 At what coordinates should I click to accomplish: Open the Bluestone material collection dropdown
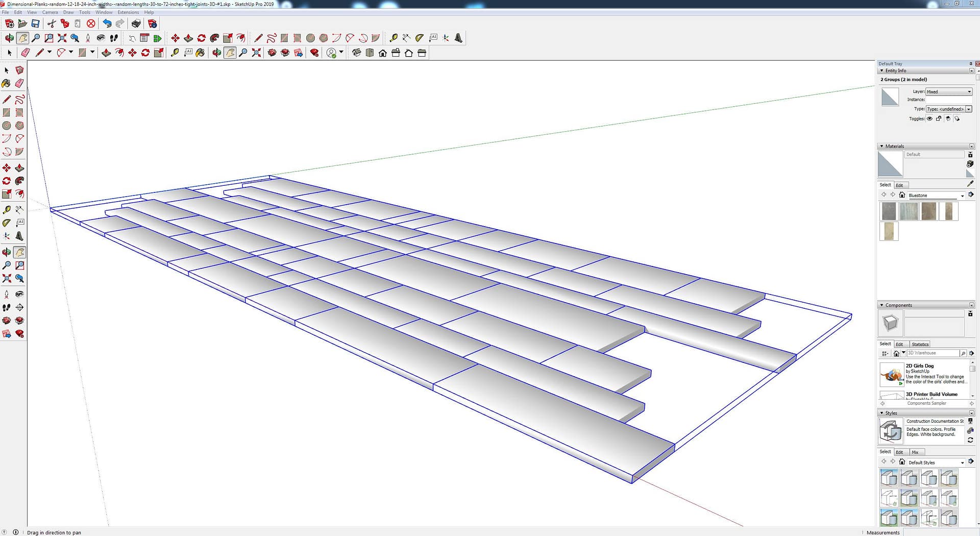point(962,196)
